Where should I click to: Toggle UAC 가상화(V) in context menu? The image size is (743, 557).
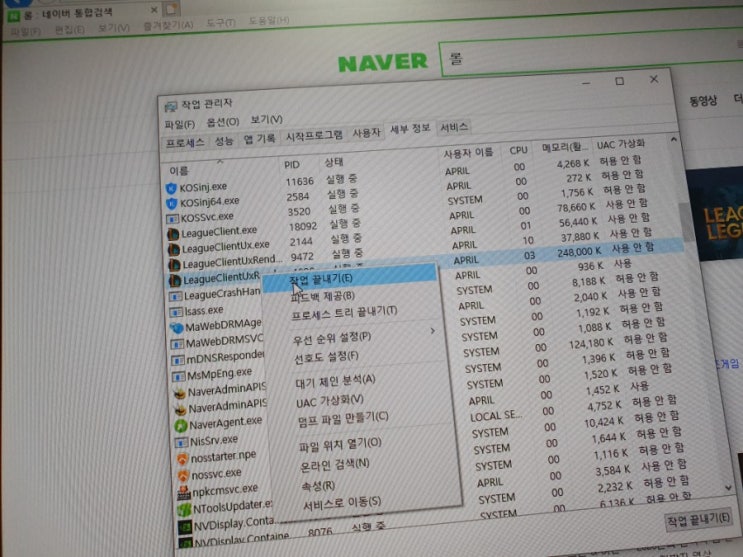[x=330, y=402]
